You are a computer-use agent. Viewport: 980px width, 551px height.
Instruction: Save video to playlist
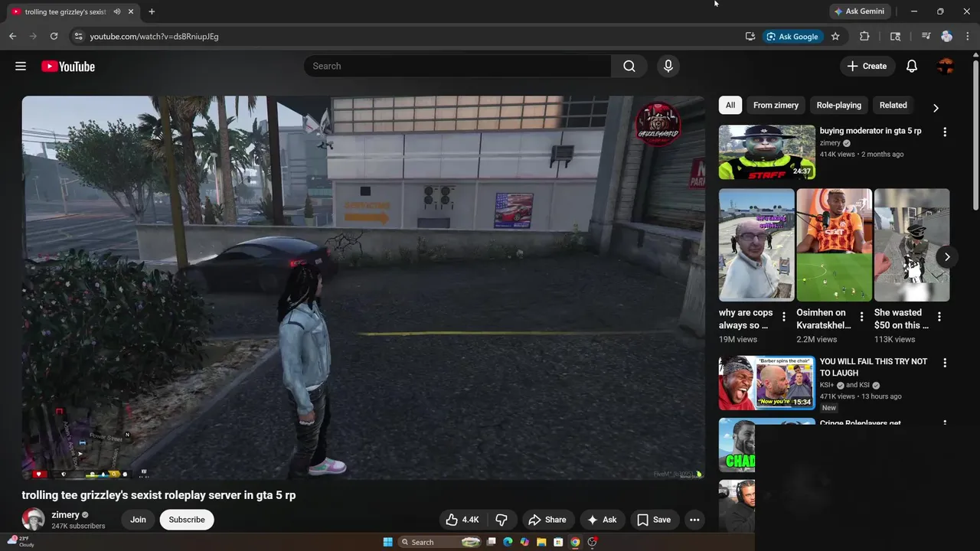click(x=654, y=520)
